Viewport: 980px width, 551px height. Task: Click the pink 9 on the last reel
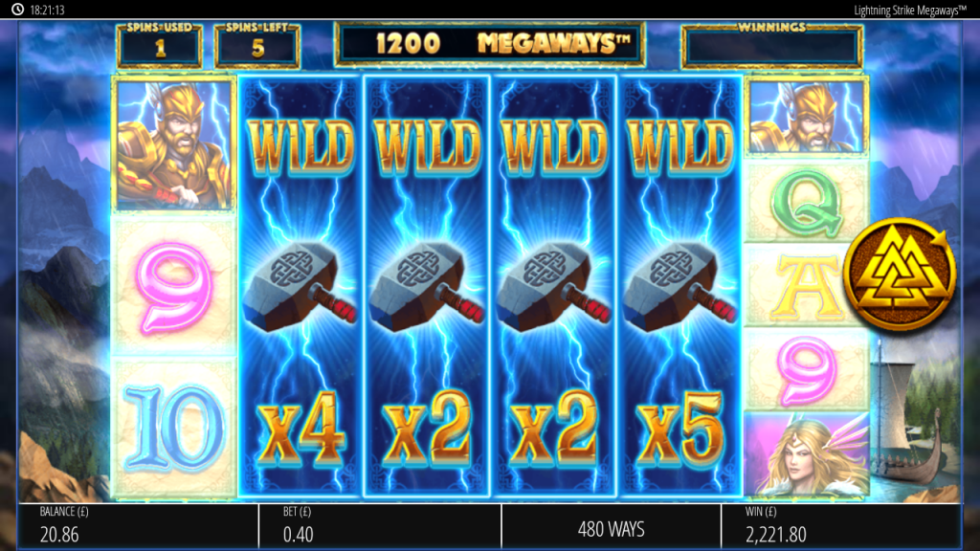click(x=806, y=370)
